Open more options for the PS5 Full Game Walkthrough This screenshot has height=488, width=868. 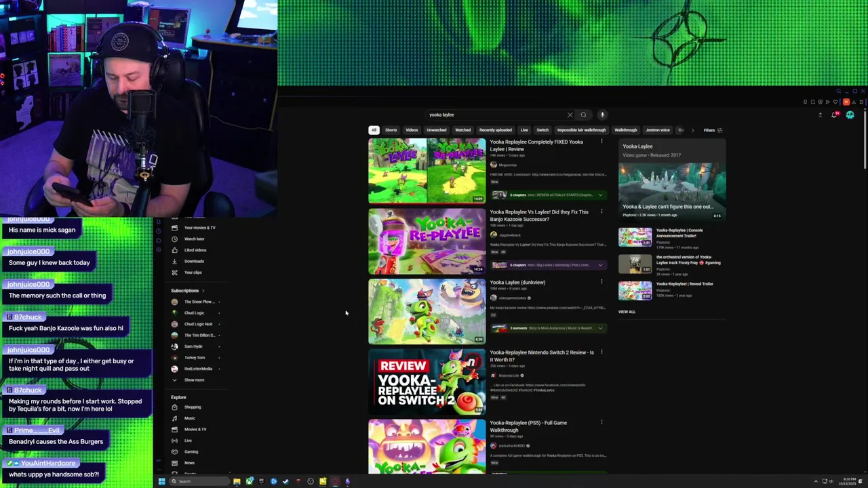click(x=601, y=422)
